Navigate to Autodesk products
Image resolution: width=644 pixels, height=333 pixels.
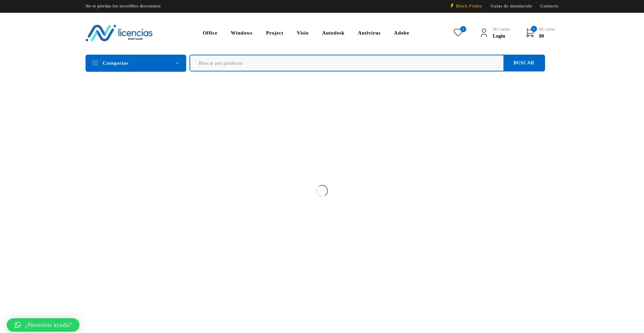pos(333,33)
